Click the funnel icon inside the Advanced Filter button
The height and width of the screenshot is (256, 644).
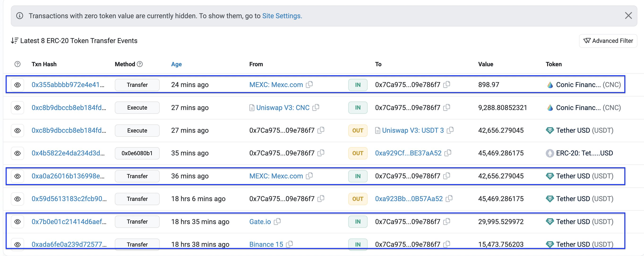587,41
